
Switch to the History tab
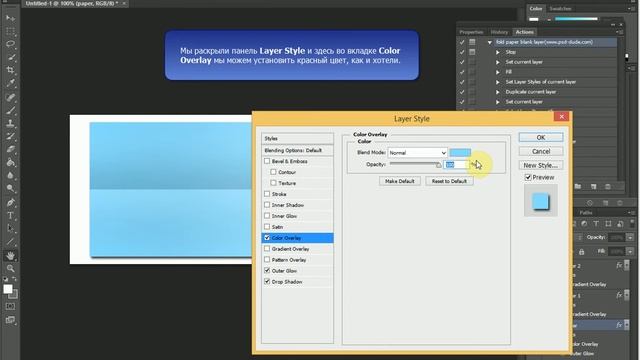pyautogui.click(x=499, y=32)
